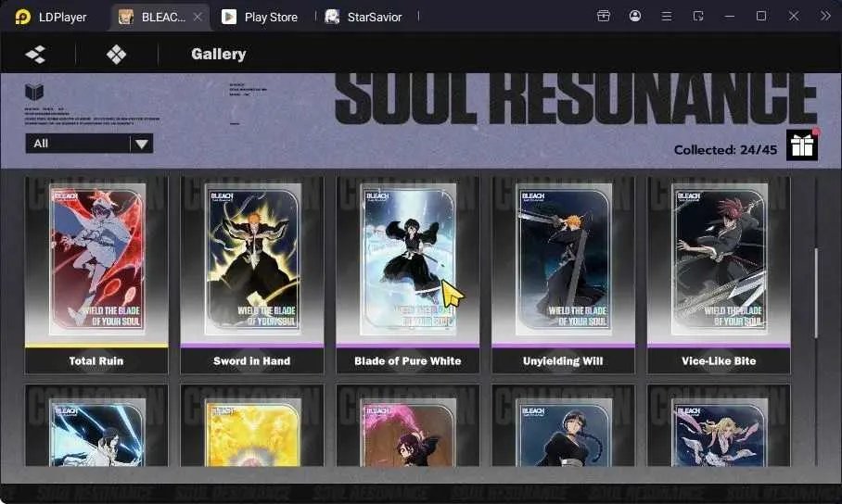Open the Total Ruin card thumbnail

coord(96,259)
